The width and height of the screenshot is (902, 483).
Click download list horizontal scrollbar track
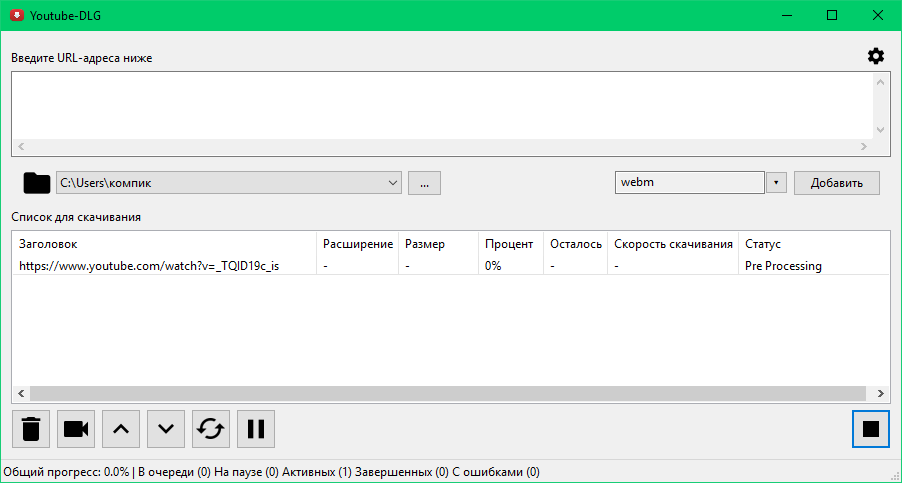(448, 393)
